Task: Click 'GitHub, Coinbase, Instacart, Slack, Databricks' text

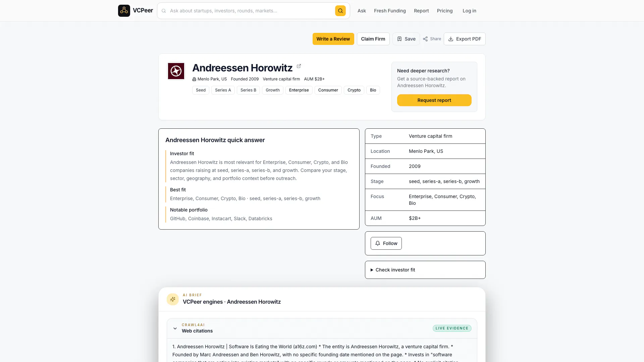Action: 221,219
